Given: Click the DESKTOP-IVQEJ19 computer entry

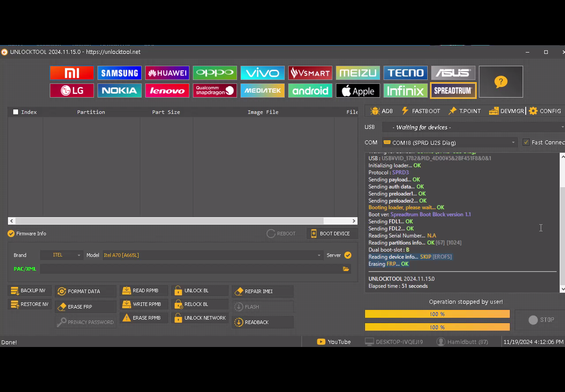Looking at the screenshot, I should click(x=394, y=342).
